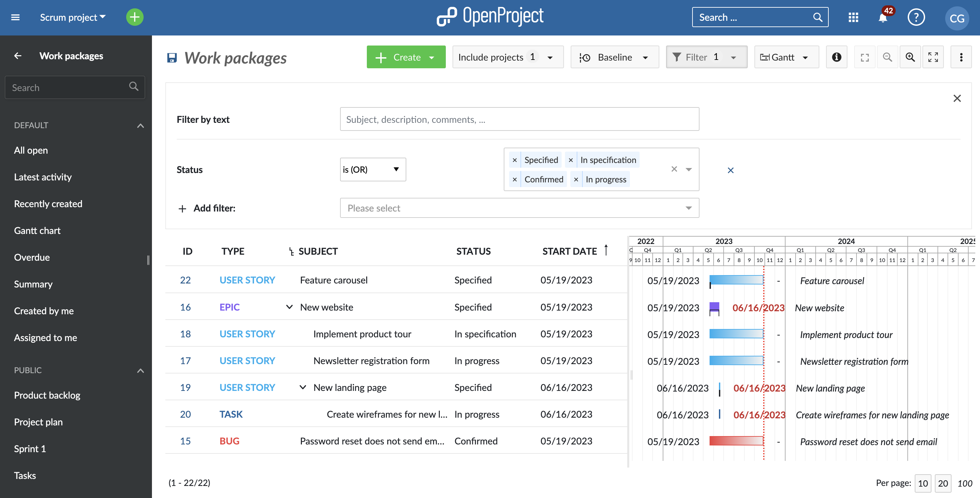This screenshot has height=498, width=980.
Task: Open the Product backlog sidebar item
Action: 48,395
